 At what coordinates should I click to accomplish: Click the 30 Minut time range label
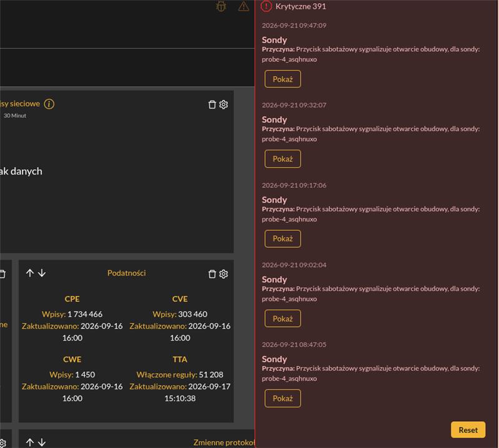tap(15, 115)
